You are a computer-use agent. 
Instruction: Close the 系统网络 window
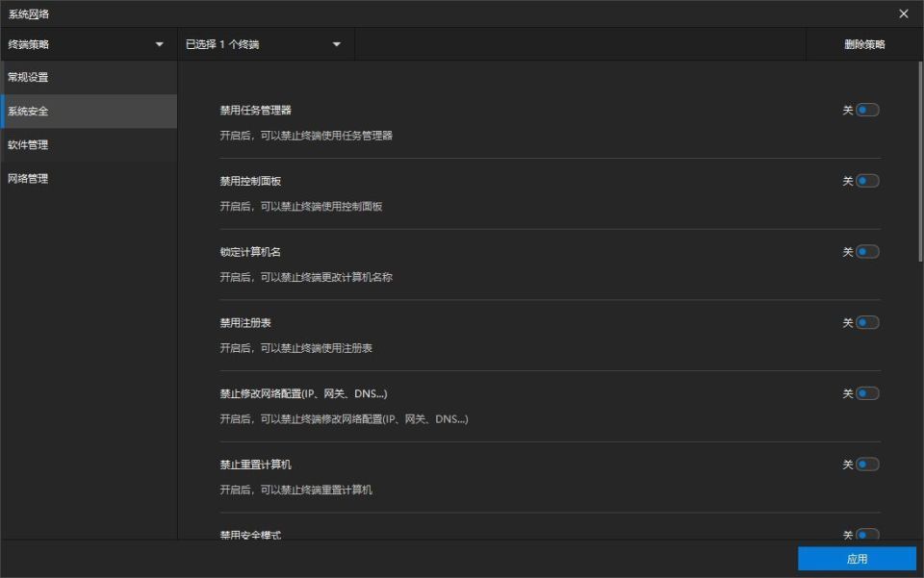coord(904,13)
